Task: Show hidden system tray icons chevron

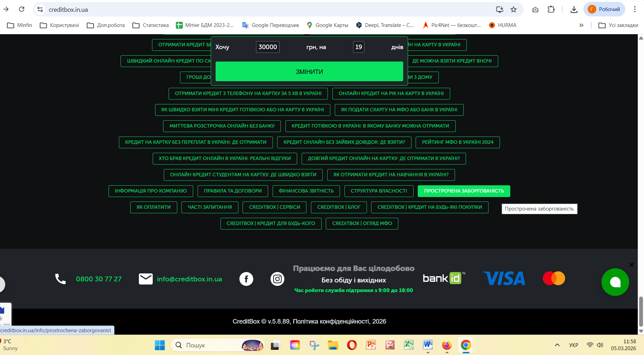Action: pyautogui.click(x=557, y=345)
